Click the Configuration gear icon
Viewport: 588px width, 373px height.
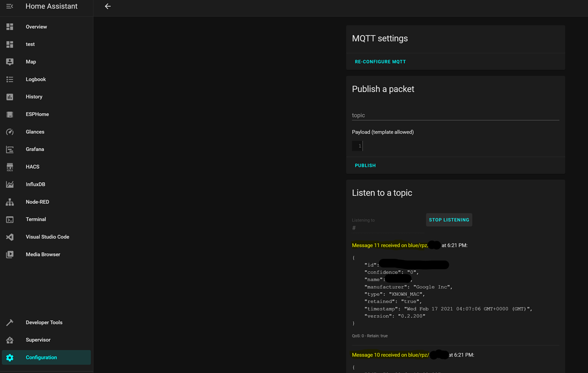pos(10,358)
